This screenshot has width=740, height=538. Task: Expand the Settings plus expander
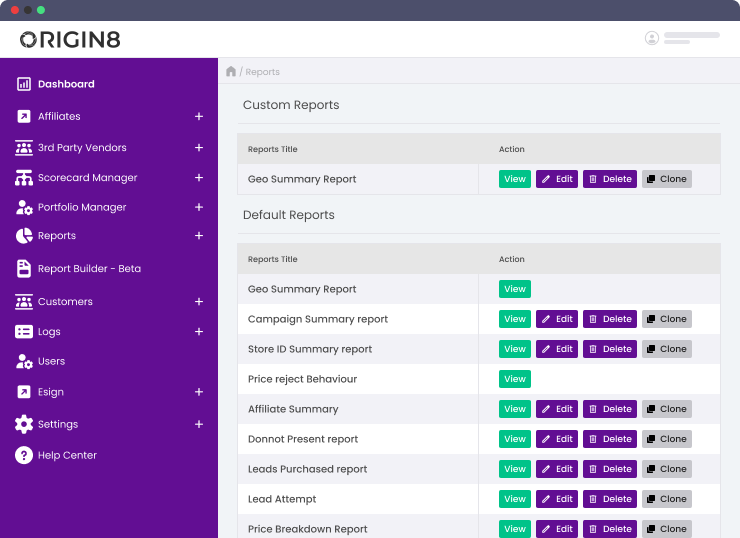[x=199, y=424]
